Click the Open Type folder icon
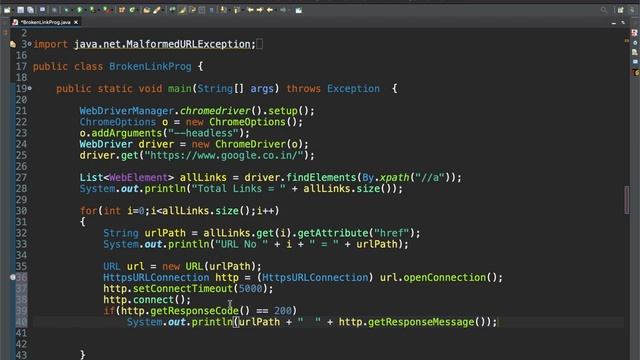 tap(146, 10)
